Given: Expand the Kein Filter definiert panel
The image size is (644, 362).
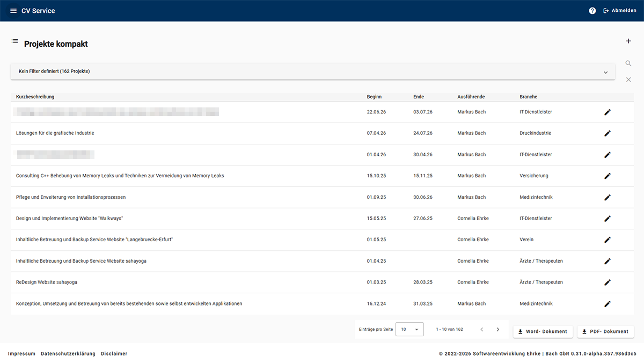Looking at the screenshot, I should 313,71.
